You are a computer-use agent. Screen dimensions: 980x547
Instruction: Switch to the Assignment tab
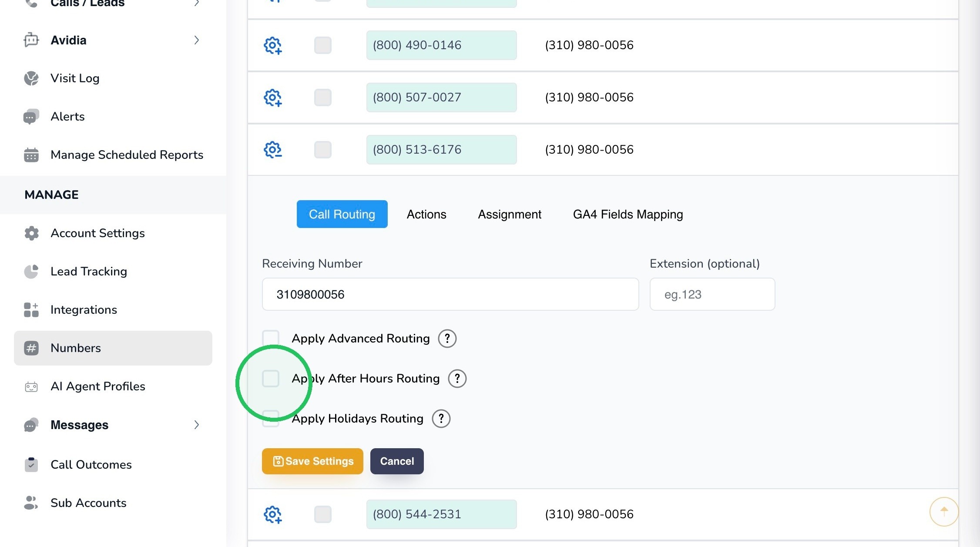point(510,214)
